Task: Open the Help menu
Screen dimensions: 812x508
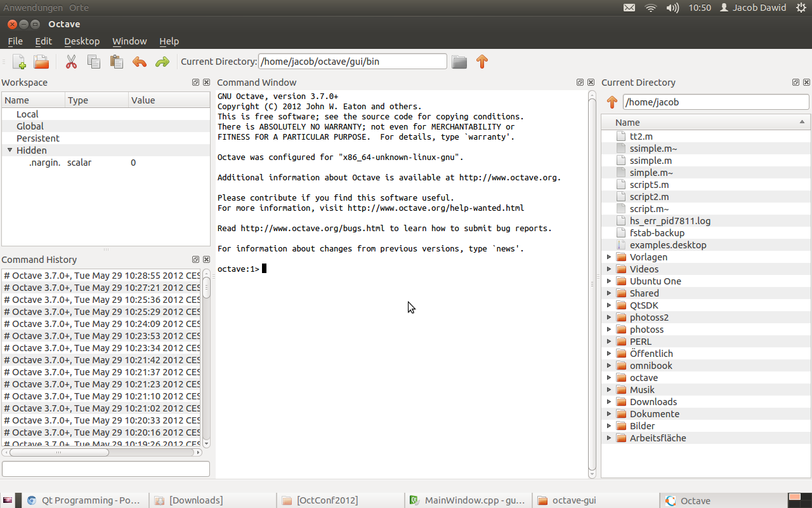Action: [x=169, y=41]
